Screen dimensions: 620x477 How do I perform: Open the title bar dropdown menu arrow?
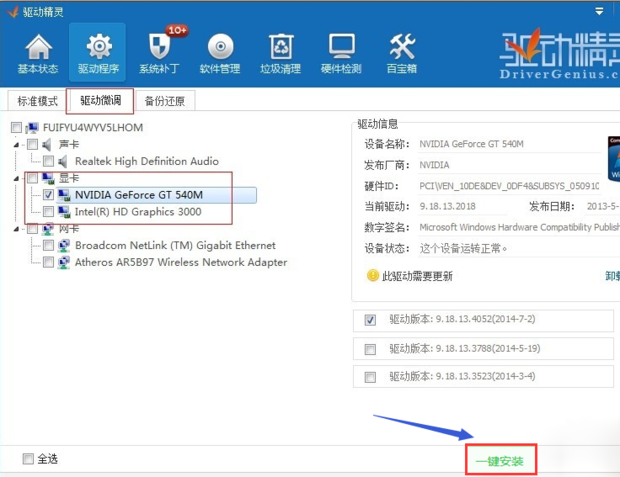[x=599, y=11]
